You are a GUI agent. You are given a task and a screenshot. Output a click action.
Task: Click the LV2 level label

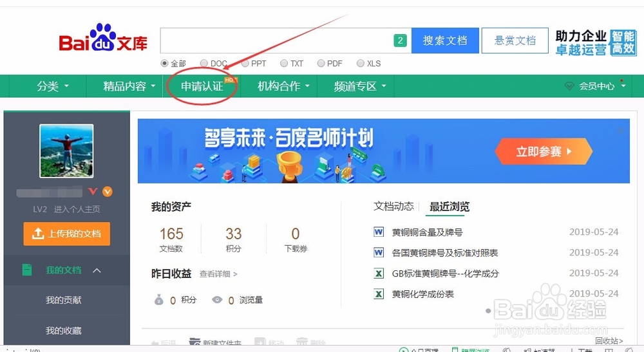pyautogui.click(x=40, y=209)
